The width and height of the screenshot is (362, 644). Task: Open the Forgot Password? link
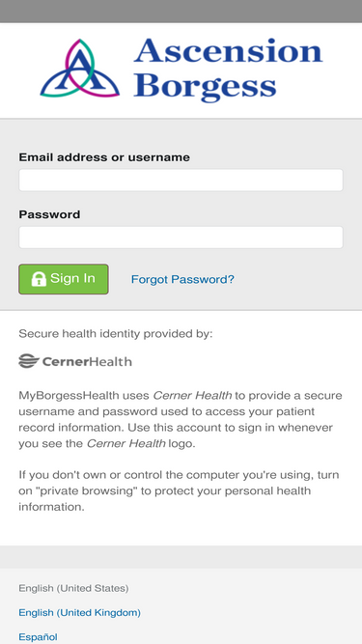(x=182, y=279)
